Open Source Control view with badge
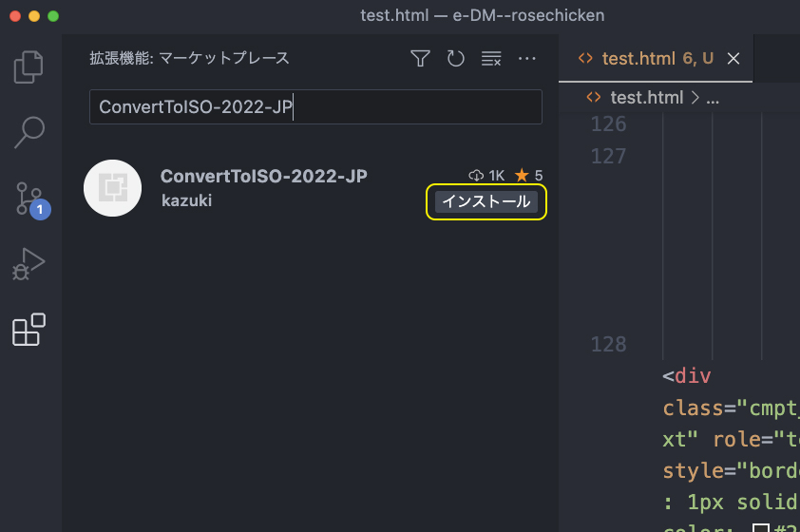The height and width of the screenshot is (532, 800). [31, 199]
